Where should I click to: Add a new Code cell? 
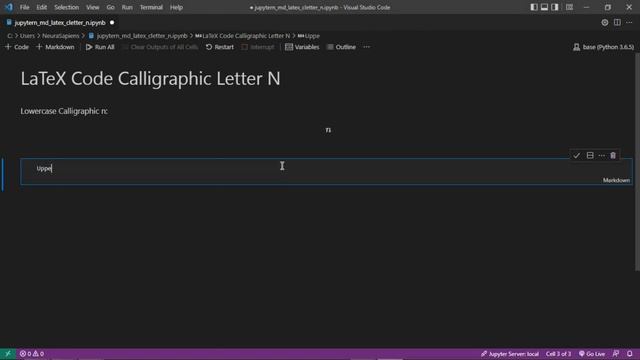pyautogui.click(x=17, y=47)
